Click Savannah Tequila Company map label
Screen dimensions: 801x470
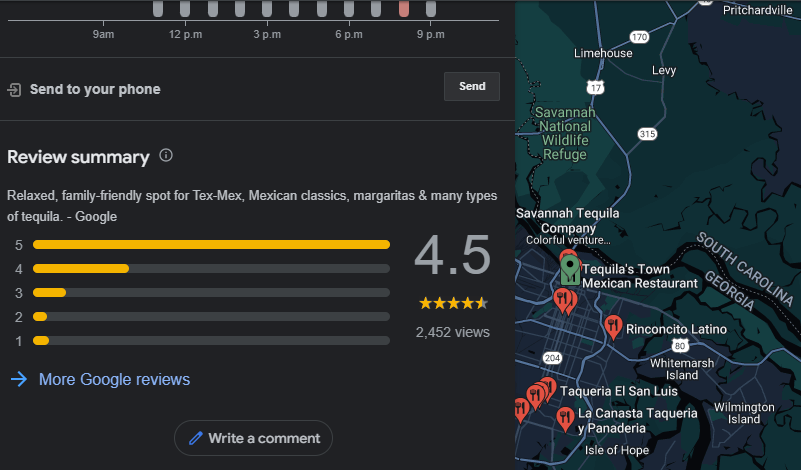coord(568,221)
